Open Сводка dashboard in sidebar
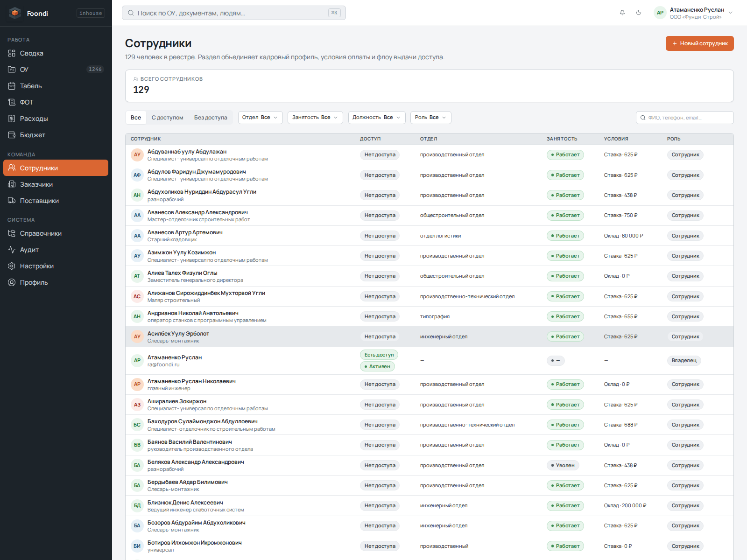 [56, 53]
